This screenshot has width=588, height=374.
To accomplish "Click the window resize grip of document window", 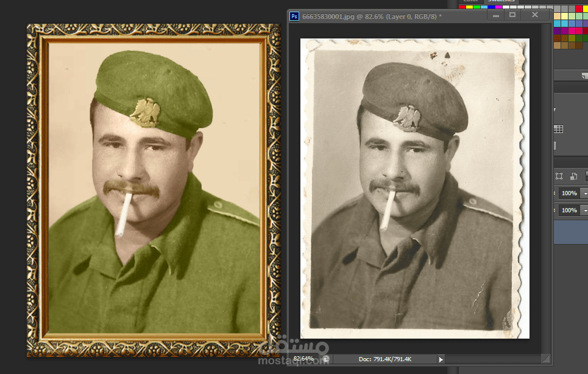I will (546, 359).
